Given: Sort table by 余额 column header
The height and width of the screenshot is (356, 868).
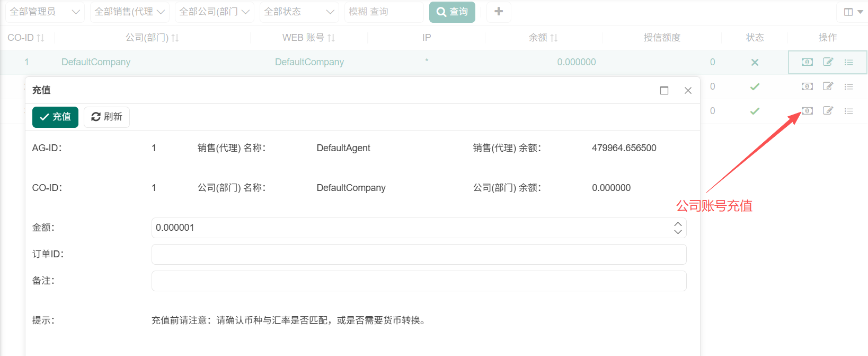Looking at the screenshot, I should pyautogui.click(x=543, y=38).
